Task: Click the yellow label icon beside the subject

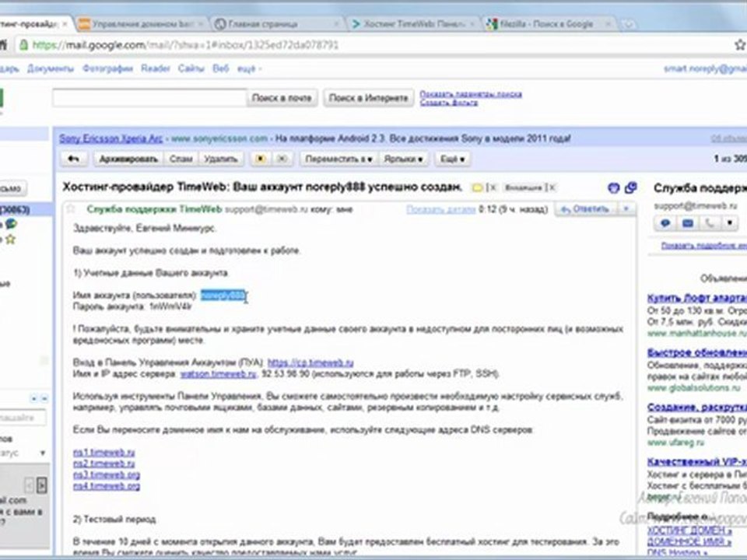Action: pos(477,187)
